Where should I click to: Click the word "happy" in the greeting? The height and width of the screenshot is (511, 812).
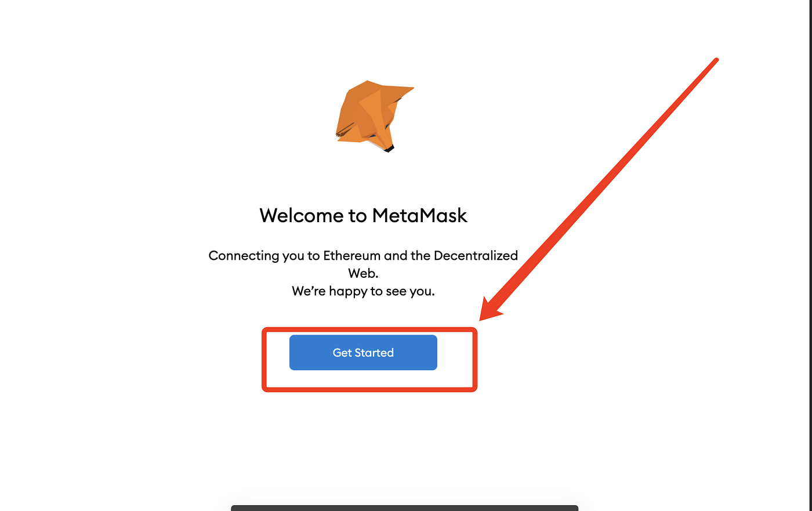(347, 292)
